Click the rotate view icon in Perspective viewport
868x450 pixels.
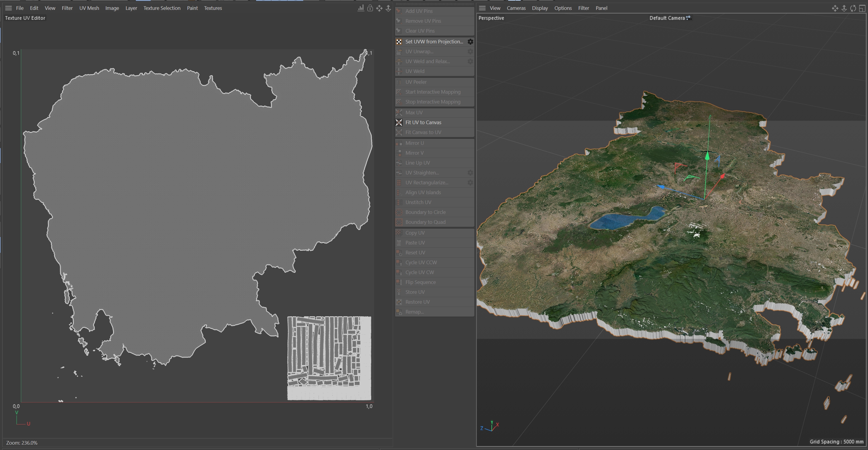coord(853,8)
